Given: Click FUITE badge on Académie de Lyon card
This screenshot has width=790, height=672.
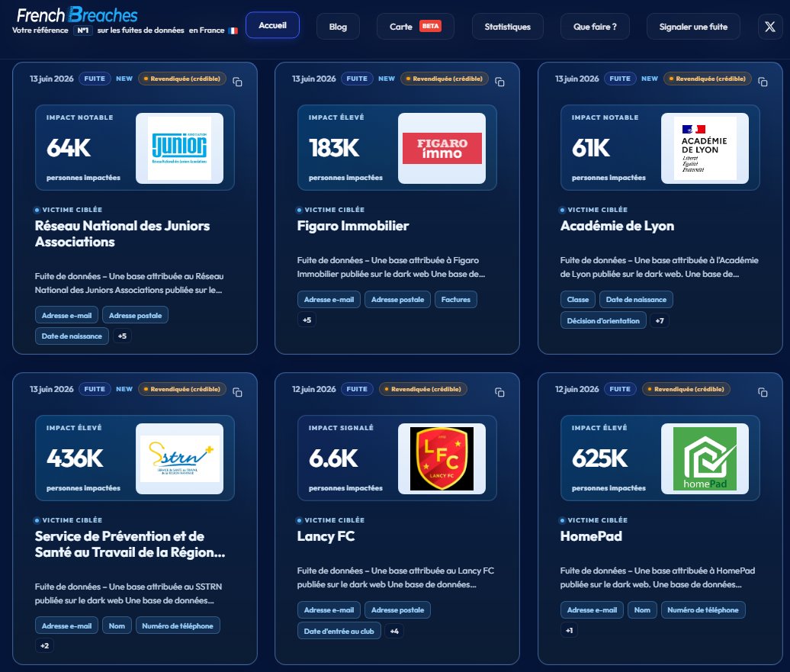Looking at the screenshot, I should [x=620, y=79].
